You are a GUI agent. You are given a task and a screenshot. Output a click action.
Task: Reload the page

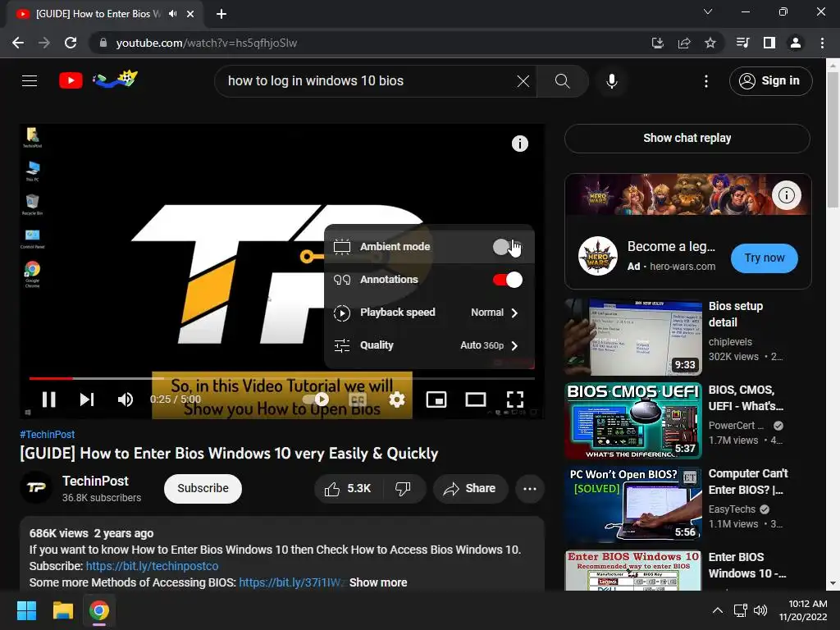click(71, 43)
